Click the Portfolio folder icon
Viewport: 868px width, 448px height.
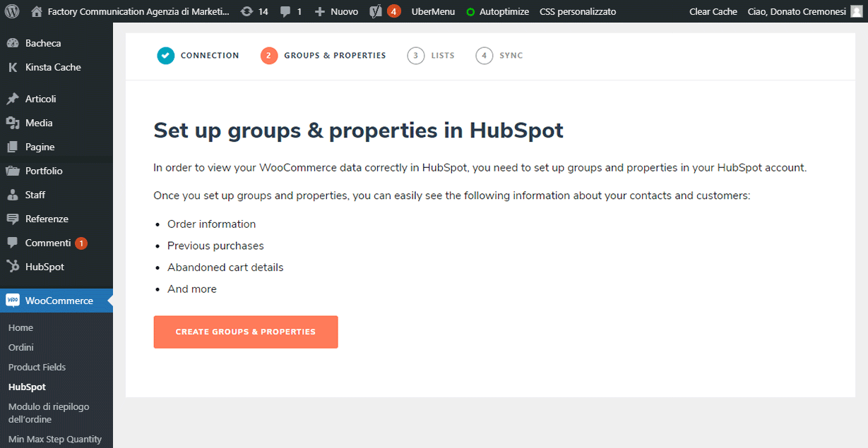click(13, 171)
